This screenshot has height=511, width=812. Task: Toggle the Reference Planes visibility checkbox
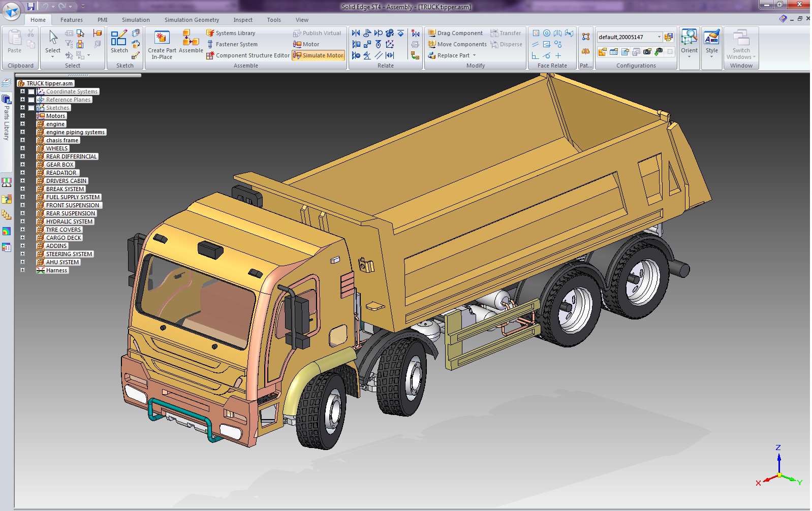point(32,100)
